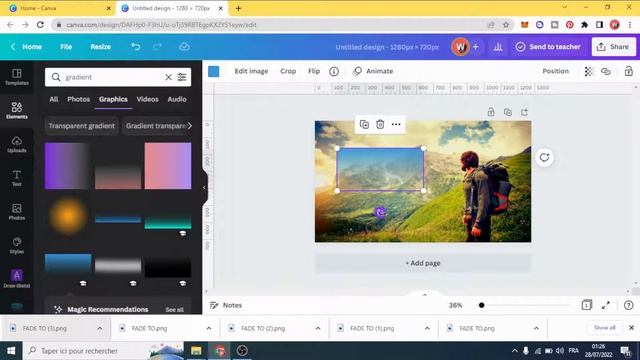Click See all in Magic Recommendations
The image size is (640, 360).
click(174, 310)
